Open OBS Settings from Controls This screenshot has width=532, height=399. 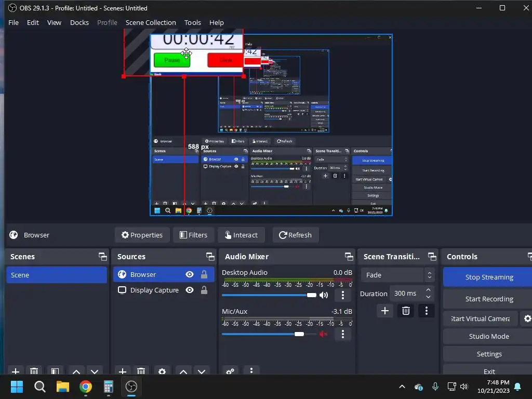click(489, 354)
